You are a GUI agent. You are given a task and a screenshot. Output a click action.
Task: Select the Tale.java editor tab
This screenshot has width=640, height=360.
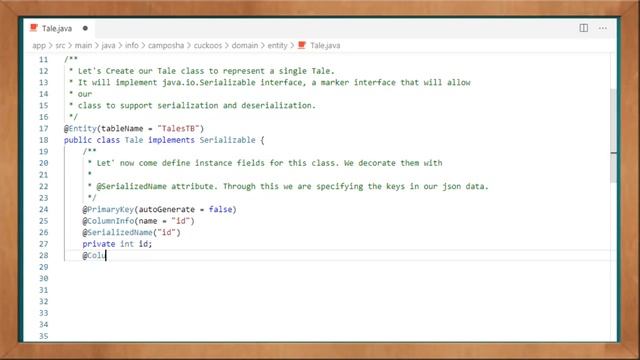point(58,28)
